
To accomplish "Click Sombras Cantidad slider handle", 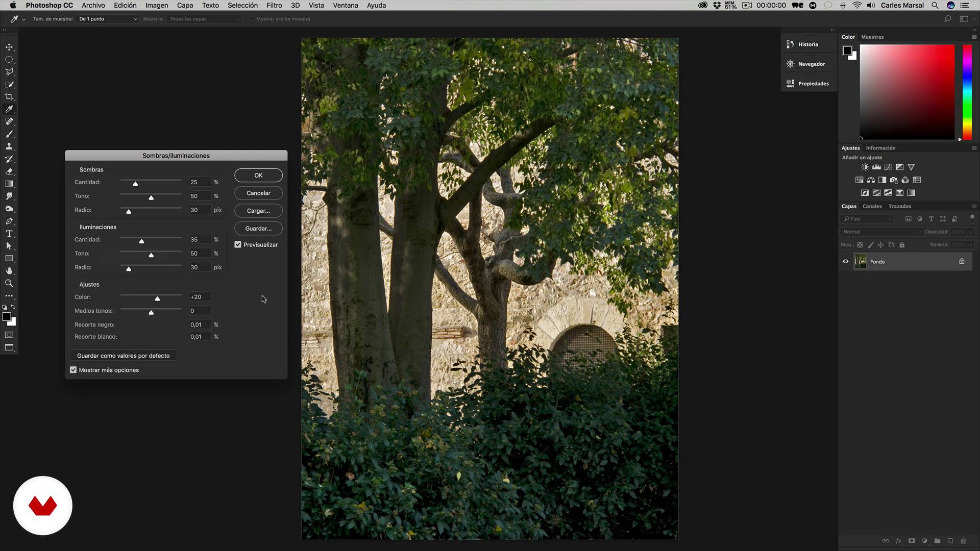I will coord(135,184).
